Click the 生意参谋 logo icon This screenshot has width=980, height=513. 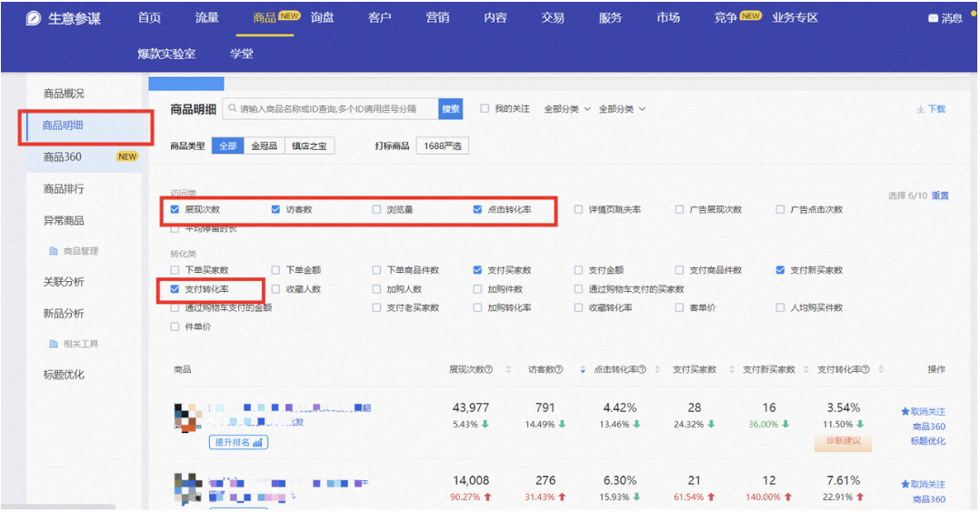pyautogui.click(x=34, y=18)
